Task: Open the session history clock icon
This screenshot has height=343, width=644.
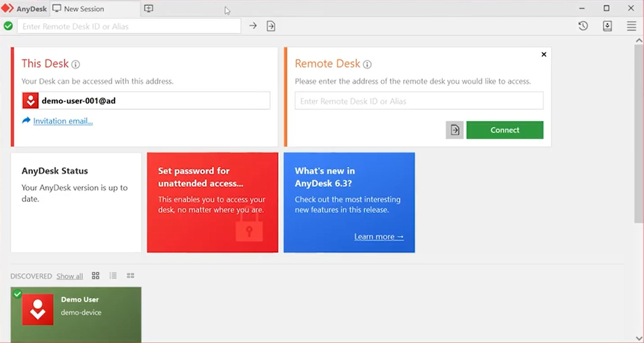Action: tap(583, 26)
